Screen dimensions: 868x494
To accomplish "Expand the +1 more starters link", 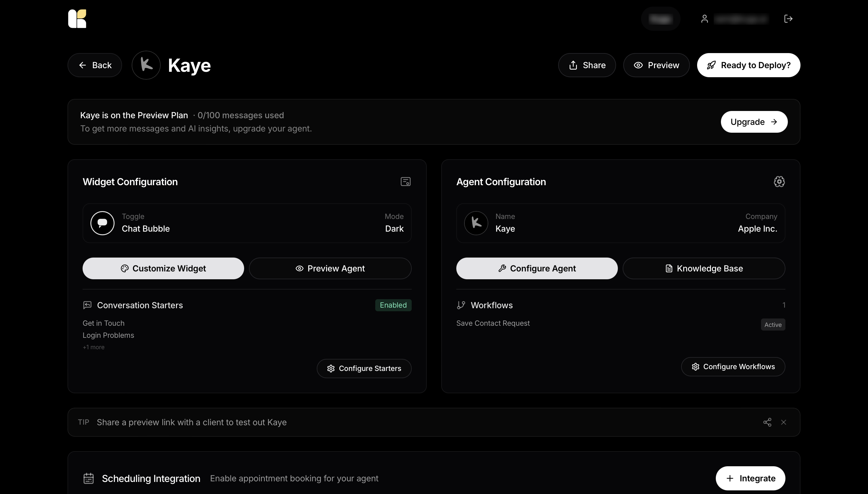I will [x=93, y=347].
